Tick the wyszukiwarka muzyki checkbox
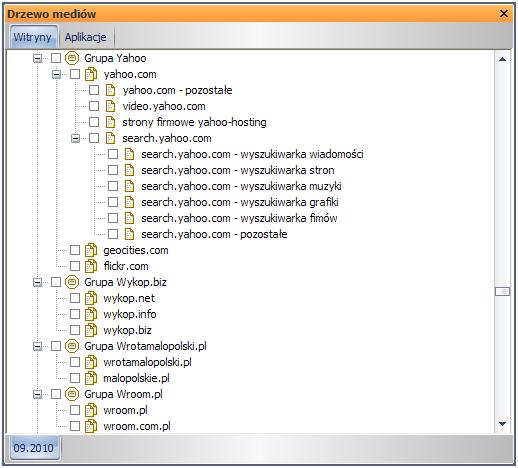 [113, 186]
